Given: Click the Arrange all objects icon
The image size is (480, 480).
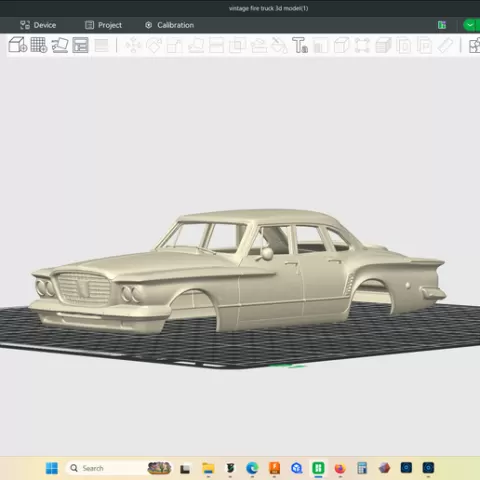Looking at the screenshot, I should (80, 45).
